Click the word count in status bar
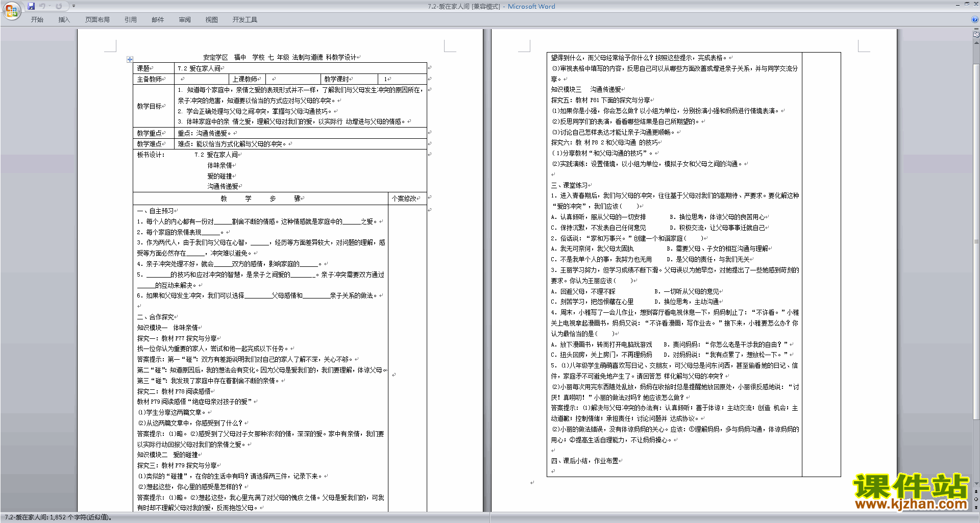The image size is (980, 523). (x=58, y=517)
